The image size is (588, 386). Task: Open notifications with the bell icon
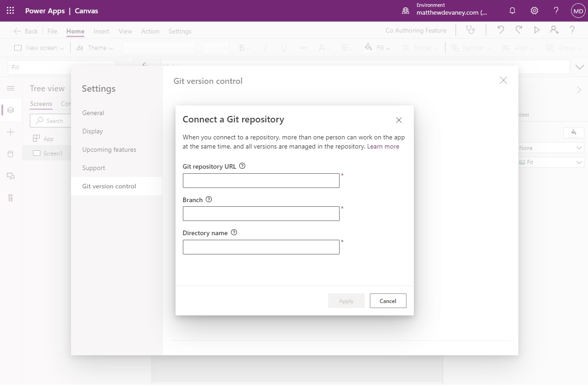point(512,10)
